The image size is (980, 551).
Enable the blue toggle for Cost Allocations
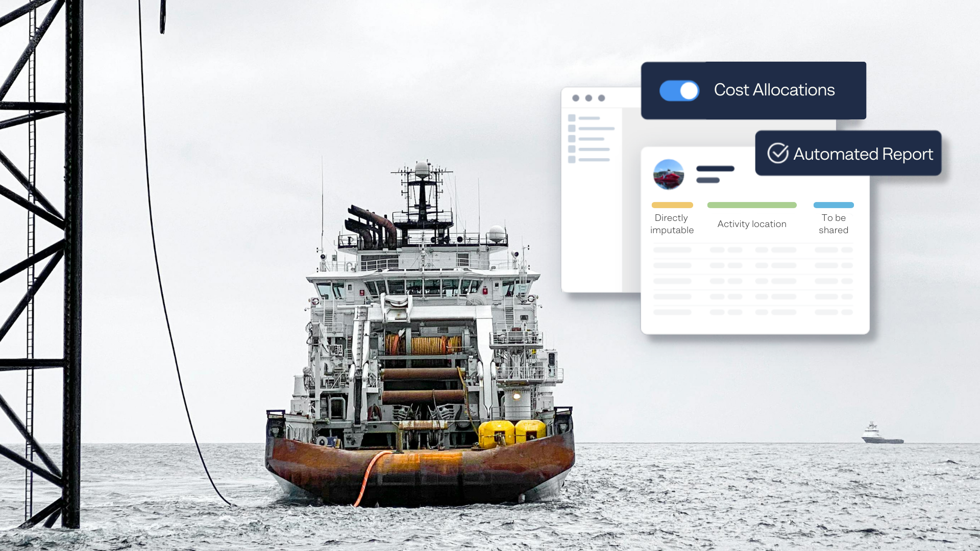[x=679, y=89]
